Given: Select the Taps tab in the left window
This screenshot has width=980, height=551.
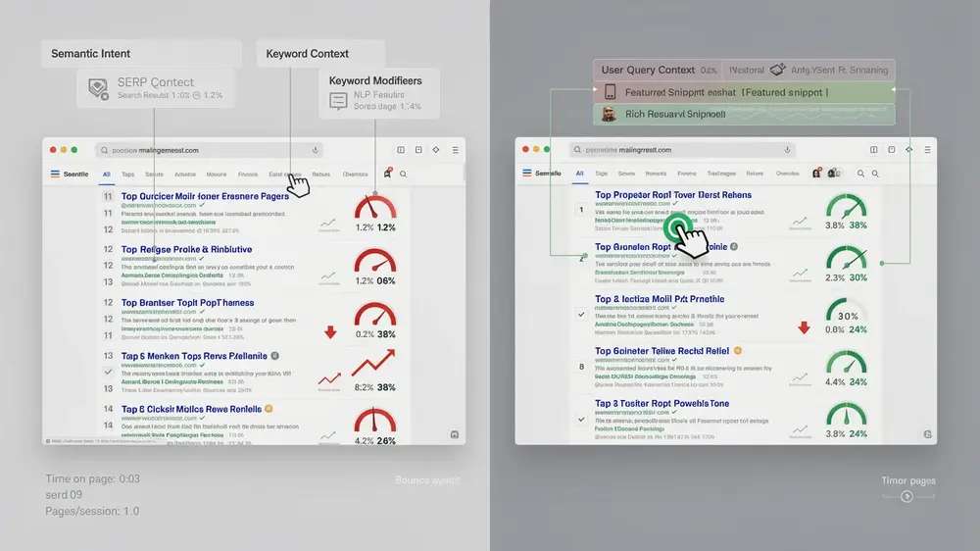Looking at the screenshot, I should [128, 175].
